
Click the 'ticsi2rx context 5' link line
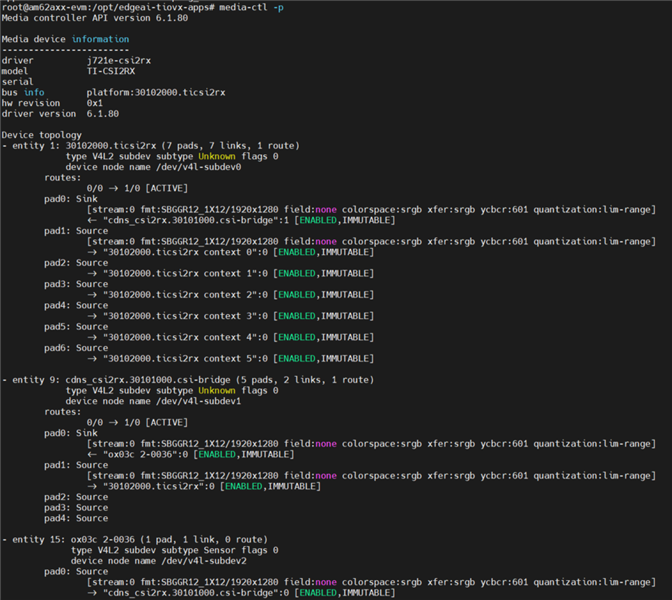point(231,359)
